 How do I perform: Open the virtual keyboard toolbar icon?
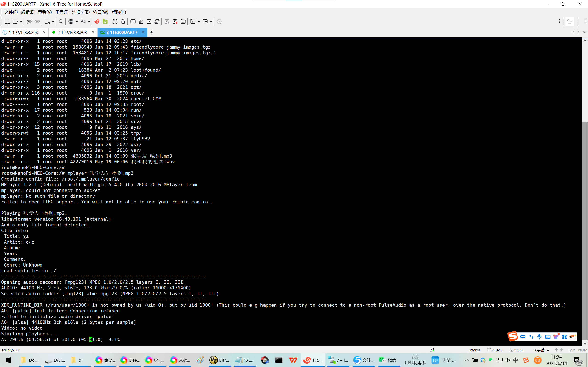click(x=133, y=22)
